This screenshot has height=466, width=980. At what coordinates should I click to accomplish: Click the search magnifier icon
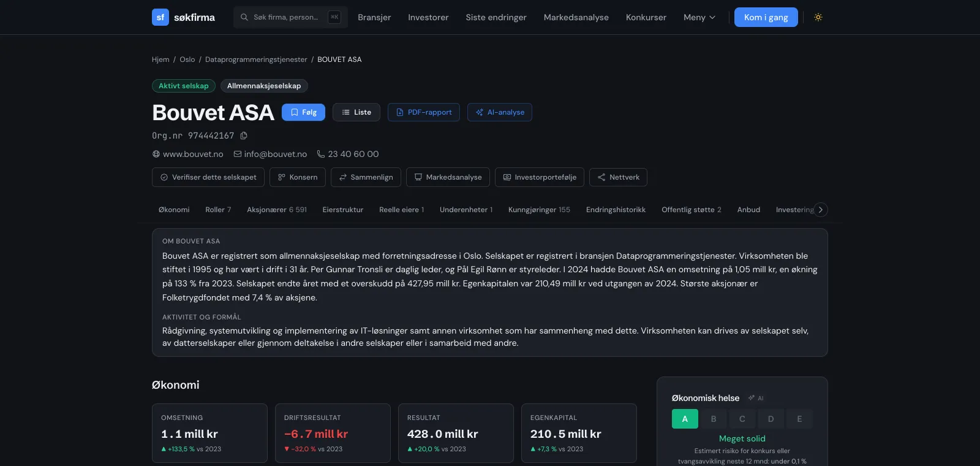[x=244, y=17]
